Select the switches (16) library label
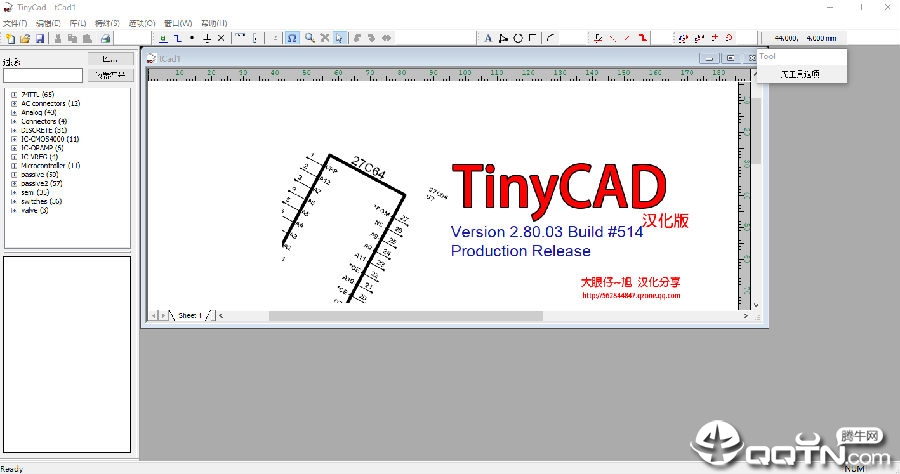Screen dimensions: 900x474 [x=41, y=201]
